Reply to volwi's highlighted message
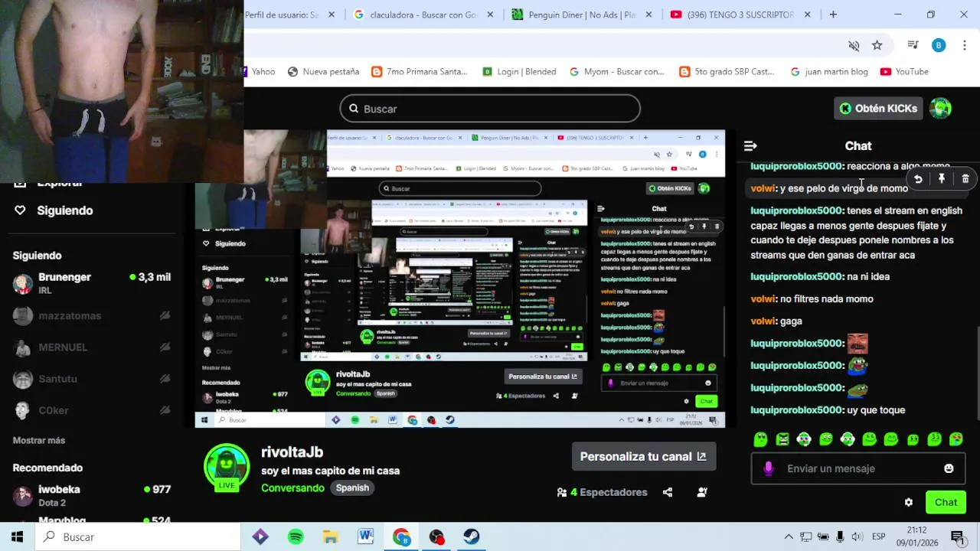The height and width of the screenshot is (551, 980). coord(918,179)
